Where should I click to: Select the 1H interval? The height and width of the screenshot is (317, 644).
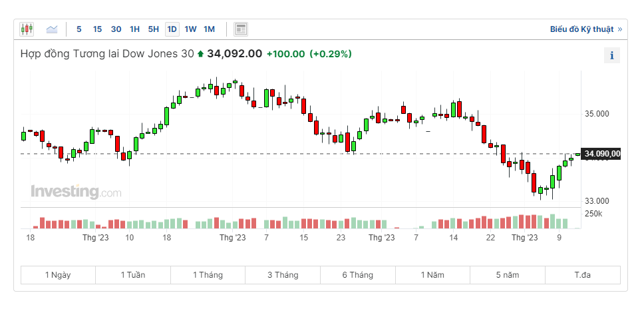134,29
